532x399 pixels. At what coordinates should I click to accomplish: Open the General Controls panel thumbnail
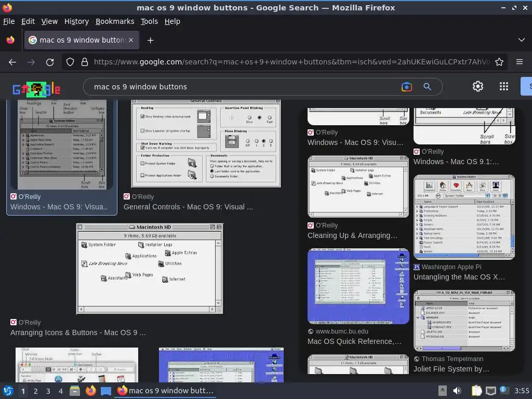click(206, 143)
